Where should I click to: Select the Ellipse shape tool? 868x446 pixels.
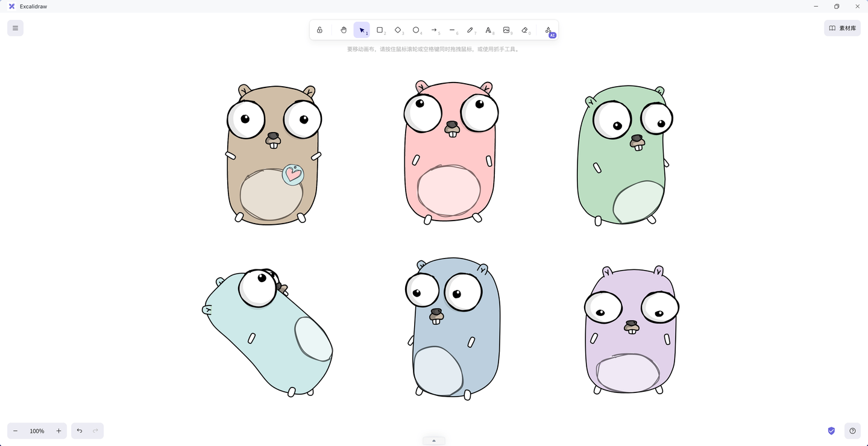pyautogui.click(x=416, y=30)
